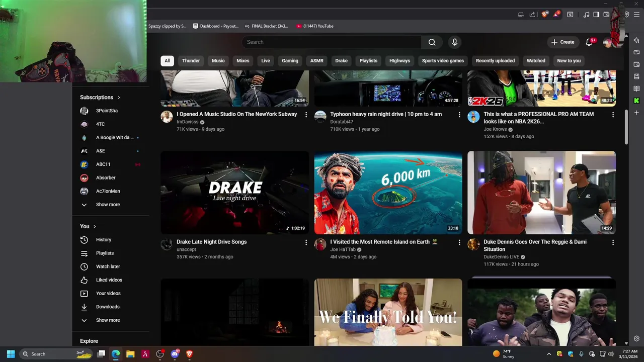Open the ABC11 subscription

coord(111,164)
